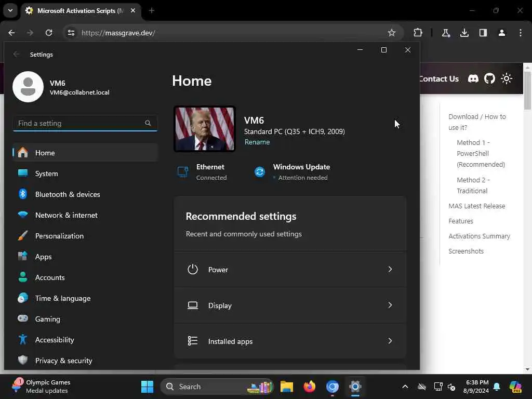Open the browser extensions puzzle icon
This screenshot has height=399, width=532.
coord(418,33)
